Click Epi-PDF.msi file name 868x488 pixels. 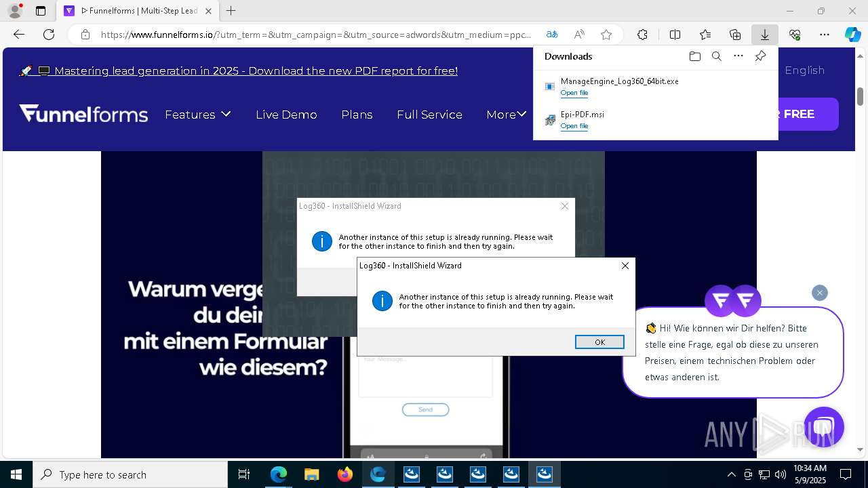tap(583, 115)
